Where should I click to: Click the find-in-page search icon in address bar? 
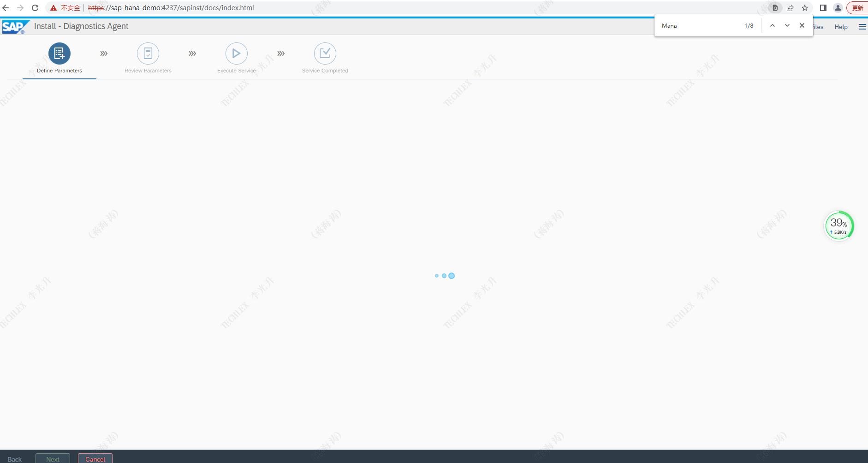click(775, 8)
